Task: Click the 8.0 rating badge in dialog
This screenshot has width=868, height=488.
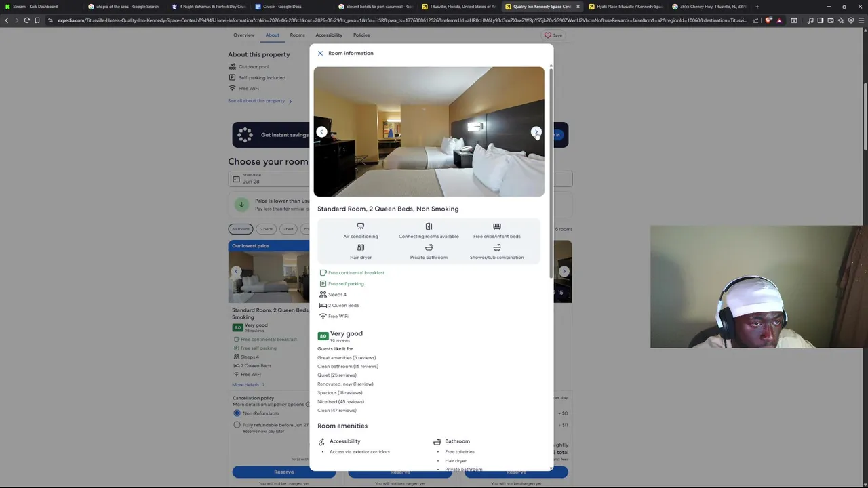Action: (x=323, y=335)
